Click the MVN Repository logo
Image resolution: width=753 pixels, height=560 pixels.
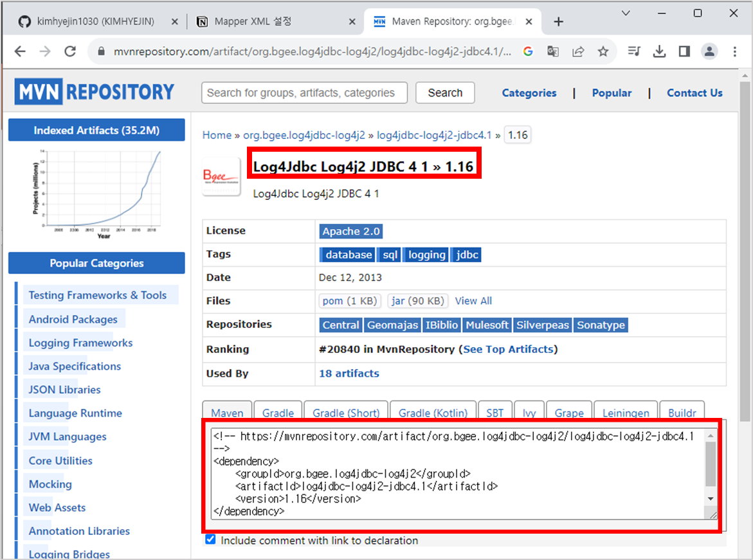95,91
